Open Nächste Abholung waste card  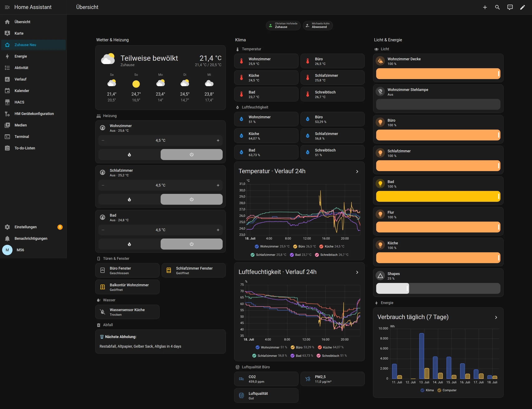[161, 342]
